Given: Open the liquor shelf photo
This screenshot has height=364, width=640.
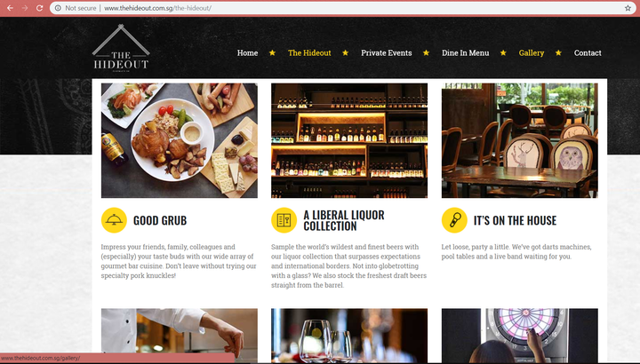Looking at the screenshot, I should point(349,140).
